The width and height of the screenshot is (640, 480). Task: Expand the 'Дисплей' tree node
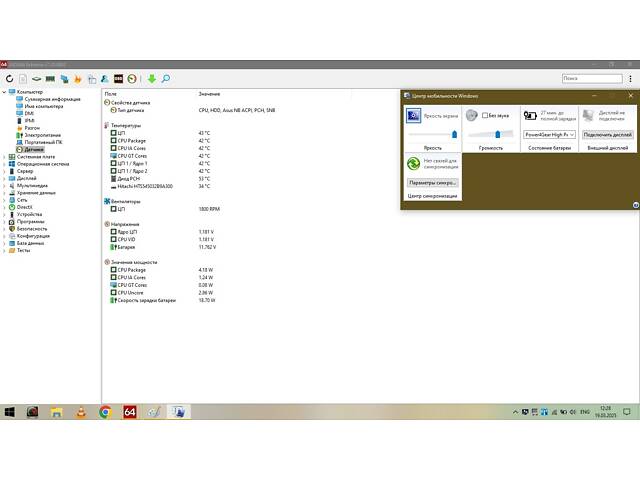[4, 178]
